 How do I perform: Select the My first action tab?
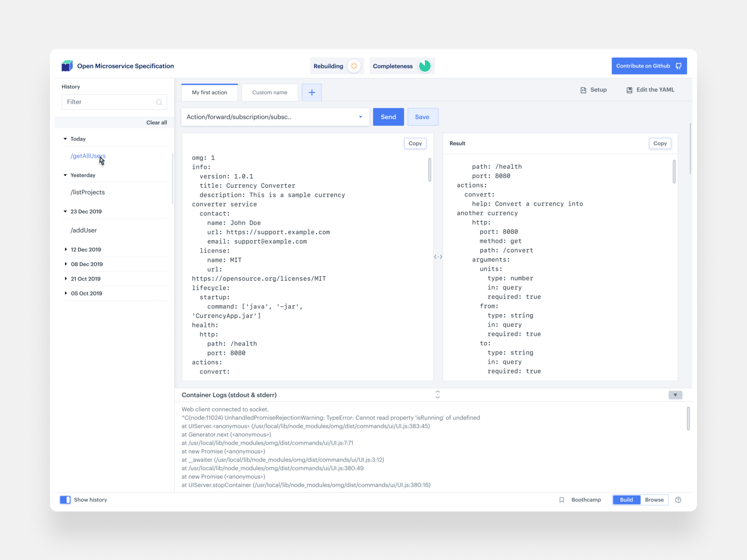(x=209, y=92)
